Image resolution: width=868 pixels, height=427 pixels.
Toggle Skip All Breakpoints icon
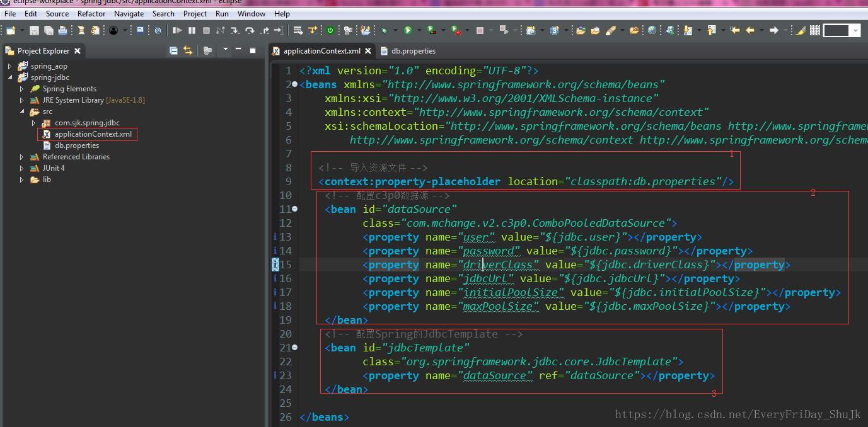(158, 30)
